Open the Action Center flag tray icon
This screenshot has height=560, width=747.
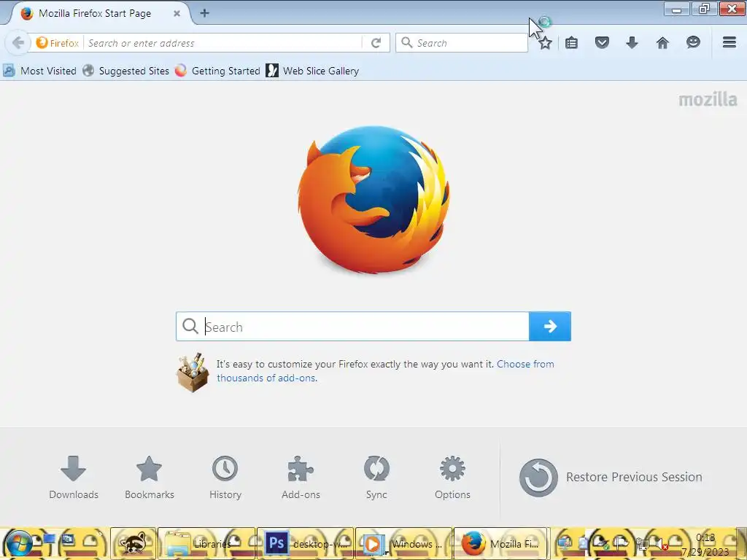pyautogui.click(x=621, y=543)
